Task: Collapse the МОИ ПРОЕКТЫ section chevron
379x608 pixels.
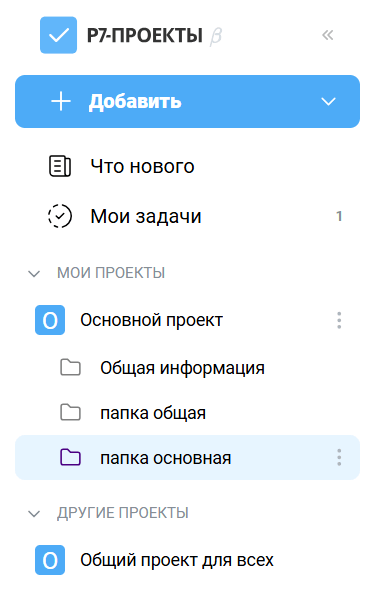Action: [34, 274]
